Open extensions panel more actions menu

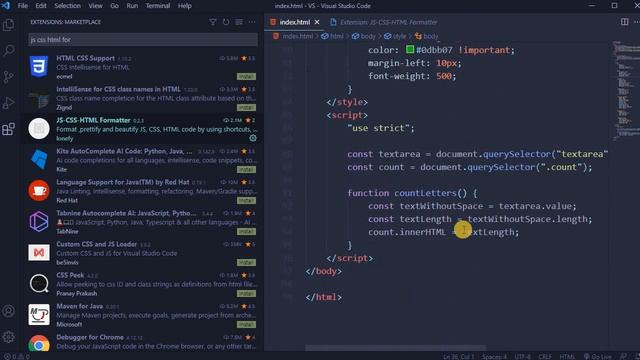click(x=252, y=22)
